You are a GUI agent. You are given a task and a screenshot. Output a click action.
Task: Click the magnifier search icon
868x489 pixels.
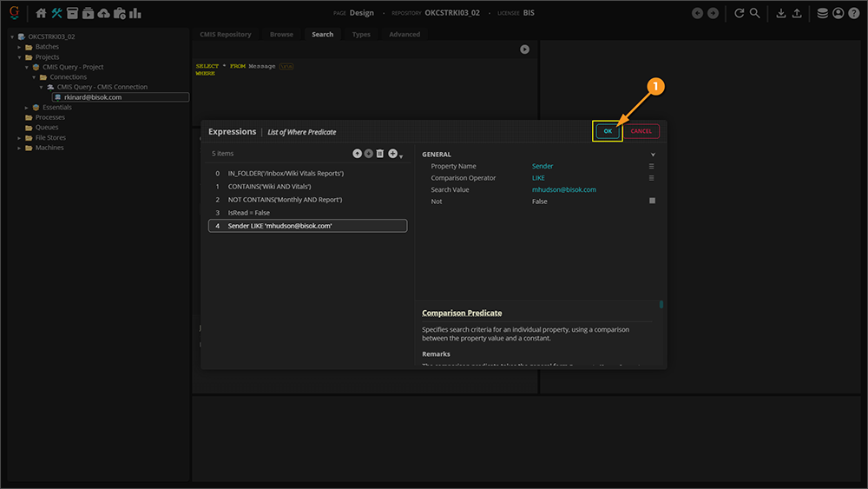[754, 13]
